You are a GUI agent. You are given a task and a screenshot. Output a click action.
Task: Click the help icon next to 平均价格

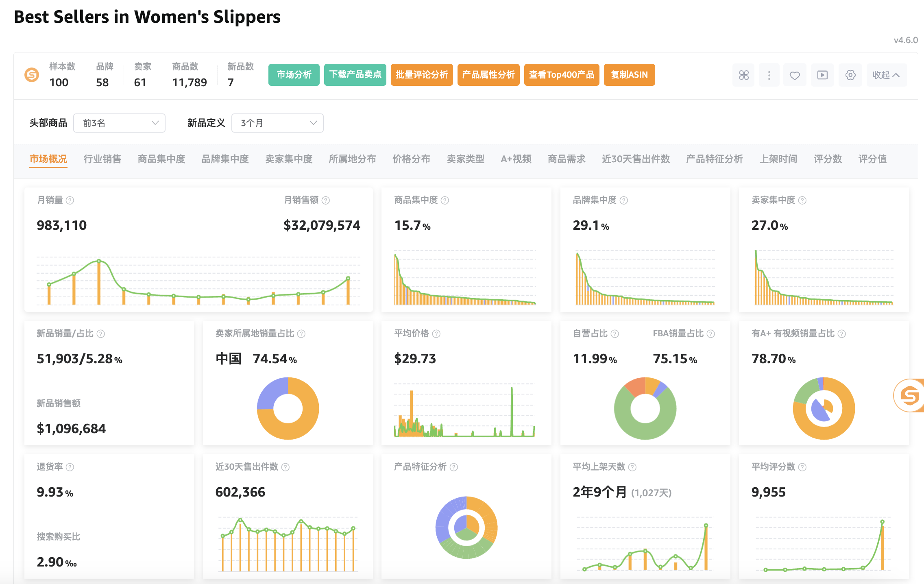point(436,333)
